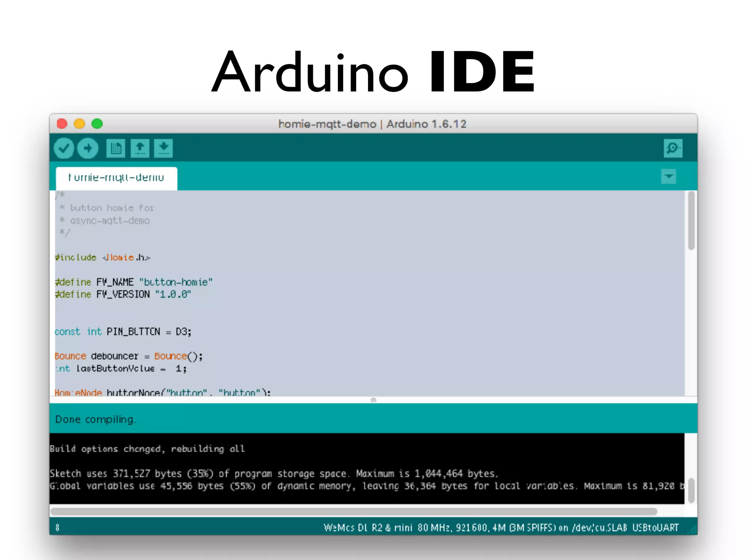Save the sketch with the down-arrow icon

coord(163,148)
